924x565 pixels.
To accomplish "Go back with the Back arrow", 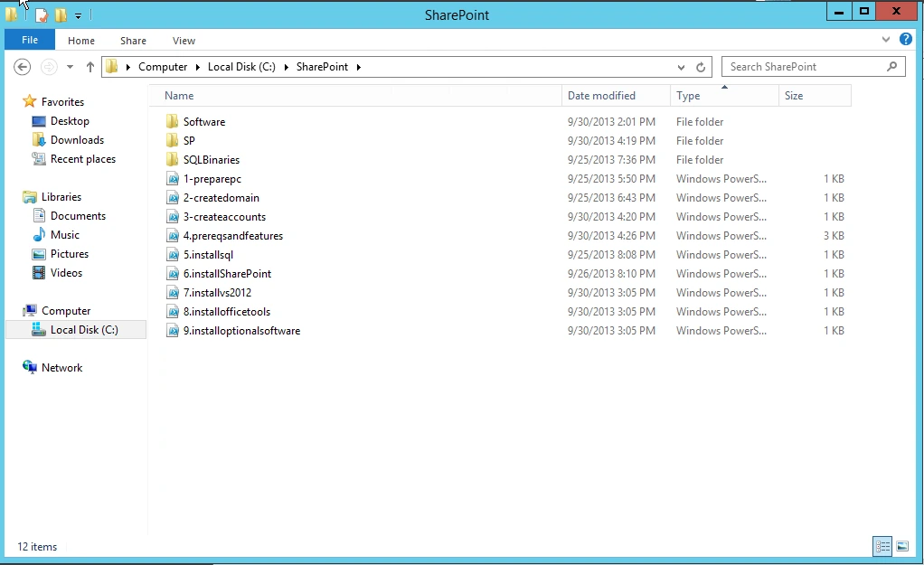I will pyautogui.click(x=23, y=67).
